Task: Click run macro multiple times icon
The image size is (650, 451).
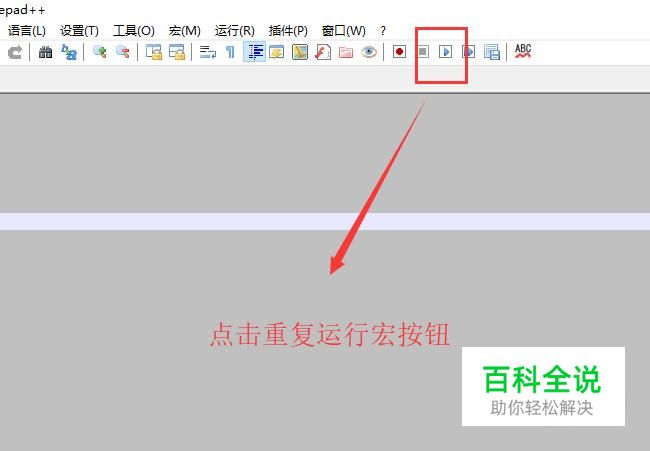Action: 469,52
